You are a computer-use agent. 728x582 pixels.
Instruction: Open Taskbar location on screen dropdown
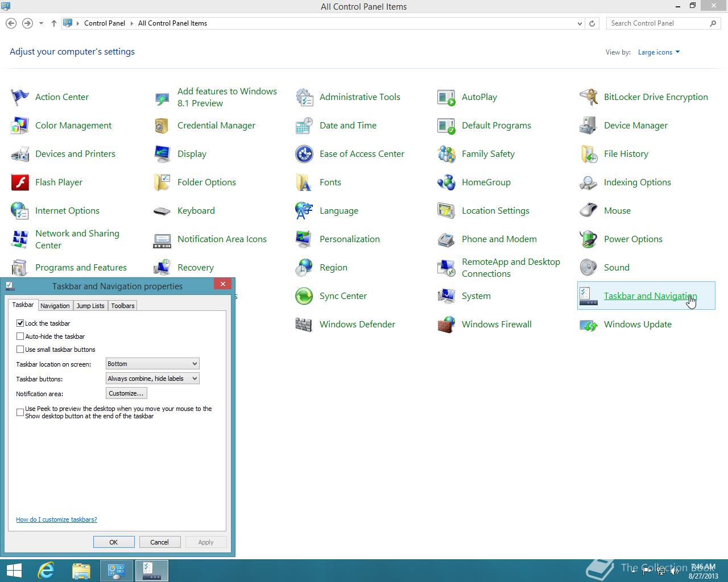coord(152,364)
